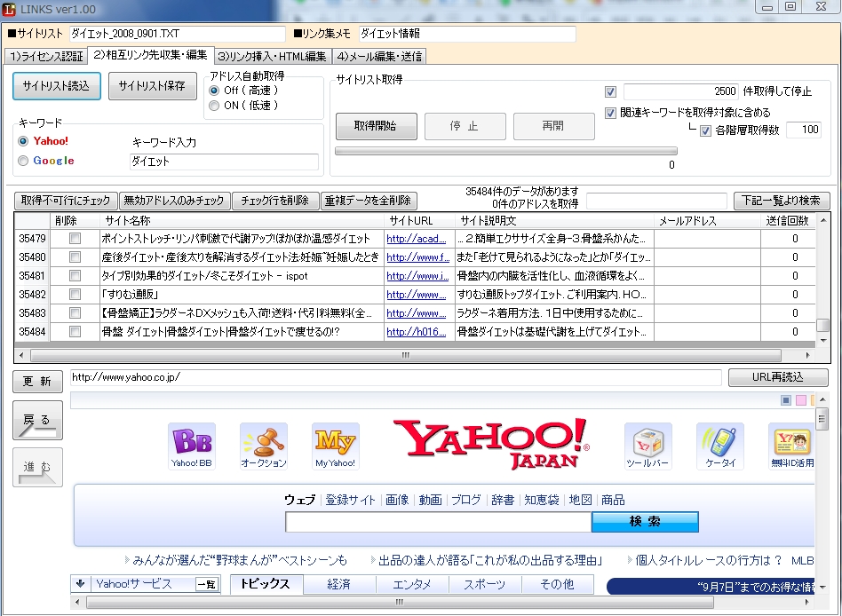Viewport: 842px width, 616px height.
Task: Click the pink square icon in browser pane
Action: (x=801, y=400)
